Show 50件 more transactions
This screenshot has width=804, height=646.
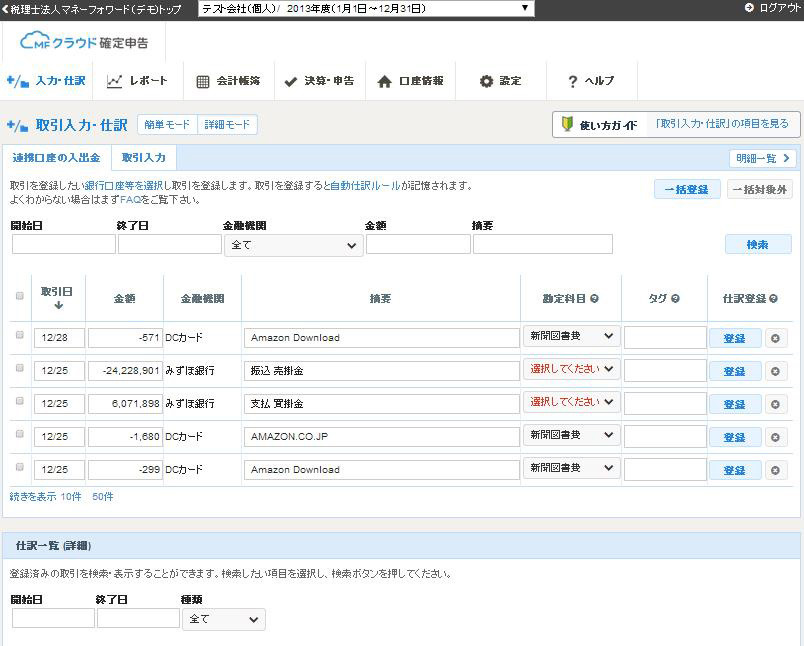pos(103,496)
